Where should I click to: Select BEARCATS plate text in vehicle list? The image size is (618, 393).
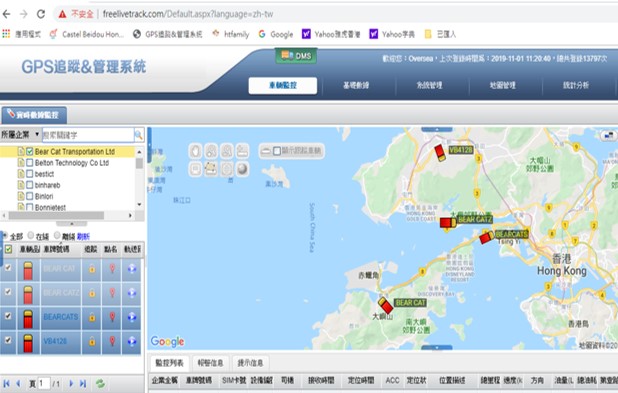click(61, 317)
